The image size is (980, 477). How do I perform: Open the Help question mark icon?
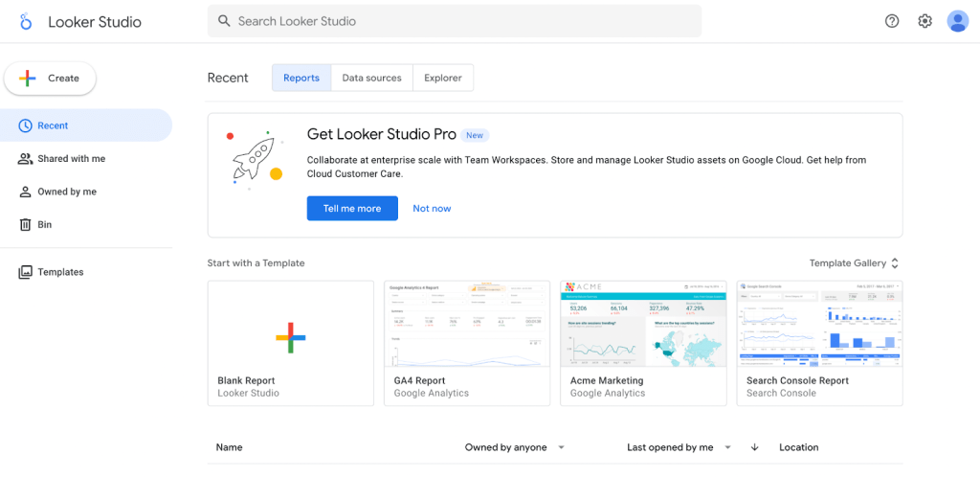[x=892, y=21]
